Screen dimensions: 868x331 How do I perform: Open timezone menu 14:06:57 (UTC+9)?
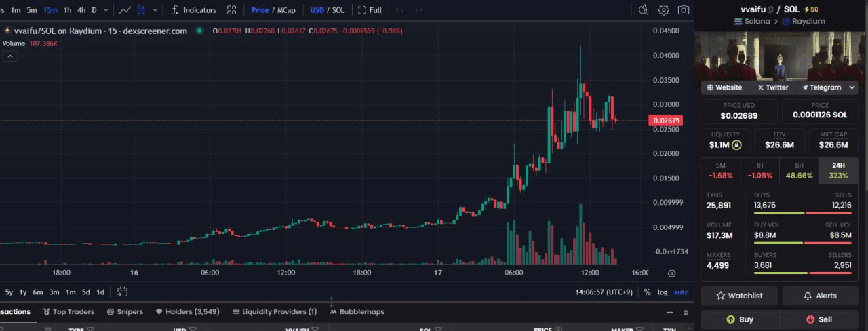click(604, 292)
